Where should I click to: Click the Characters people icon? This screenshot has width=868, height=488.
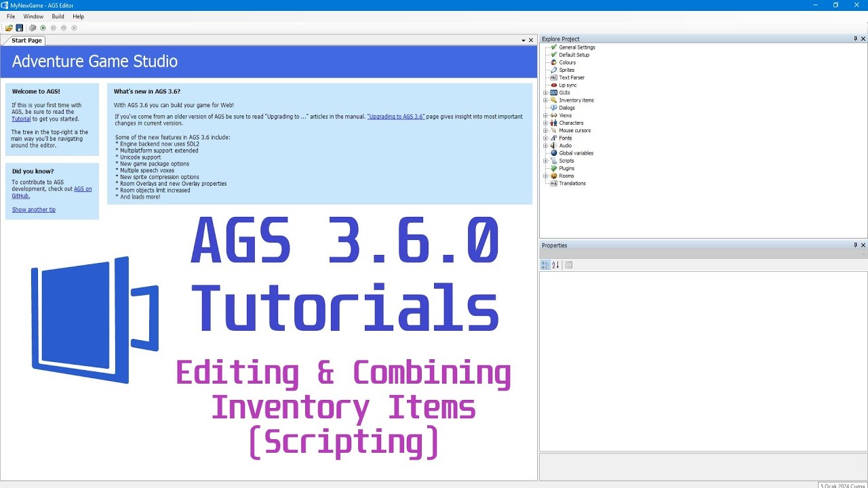(553, 123)
